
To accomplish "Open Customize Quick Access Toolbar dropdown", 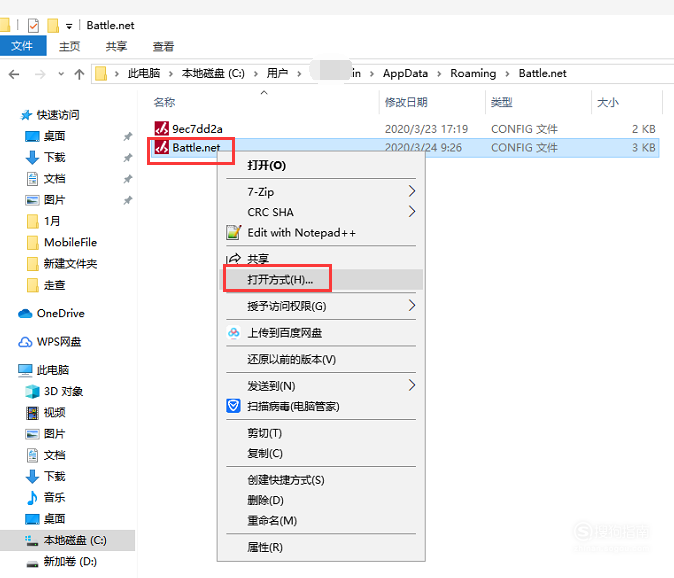I will tap(69, 27).
